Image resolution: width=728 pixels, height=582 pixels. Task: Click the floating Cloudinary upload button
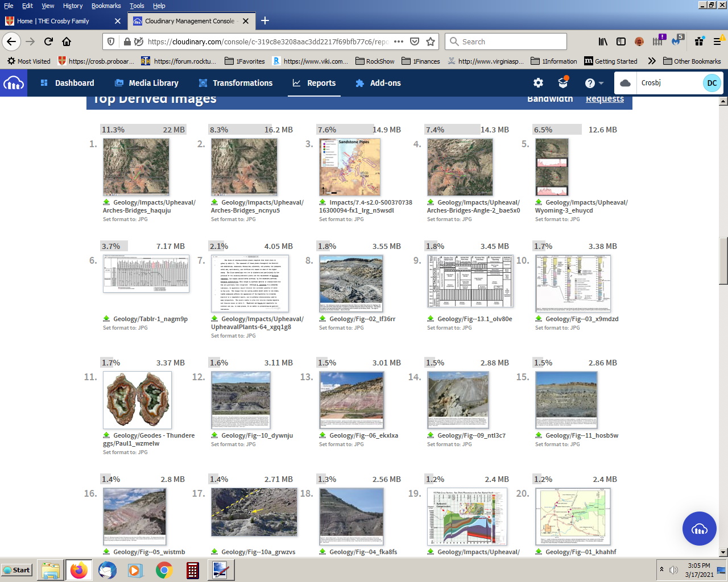pos(699,529)
